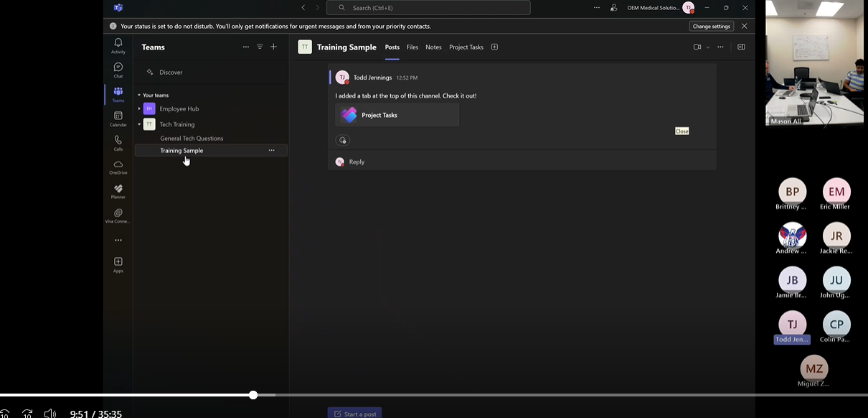
Task: Open the Apps store icon
Action: [118, 264]
